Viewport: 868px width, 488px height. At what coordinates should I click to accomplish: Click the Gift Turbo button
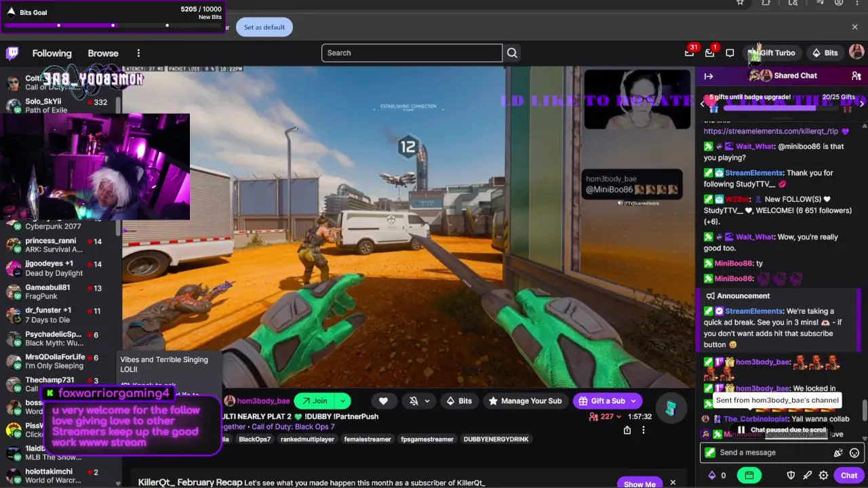click(x=772, y=53)
